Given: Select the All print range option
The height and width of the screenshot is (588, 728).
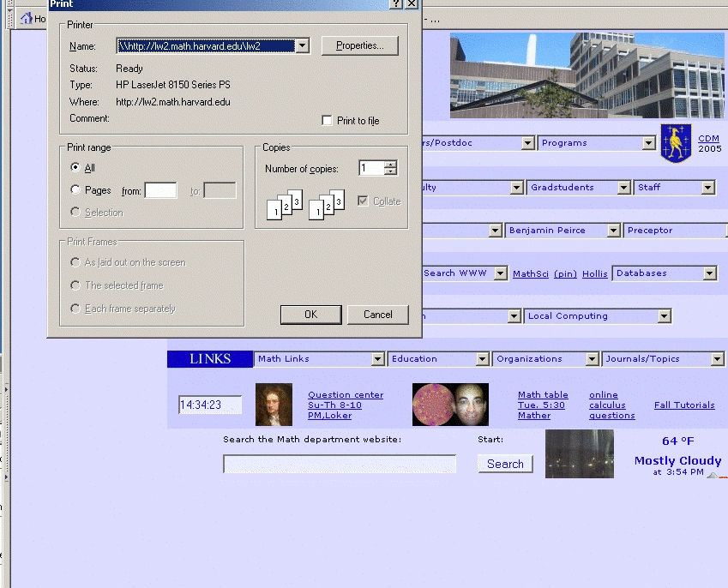Looking at the screenshot, I should [75, 168].
